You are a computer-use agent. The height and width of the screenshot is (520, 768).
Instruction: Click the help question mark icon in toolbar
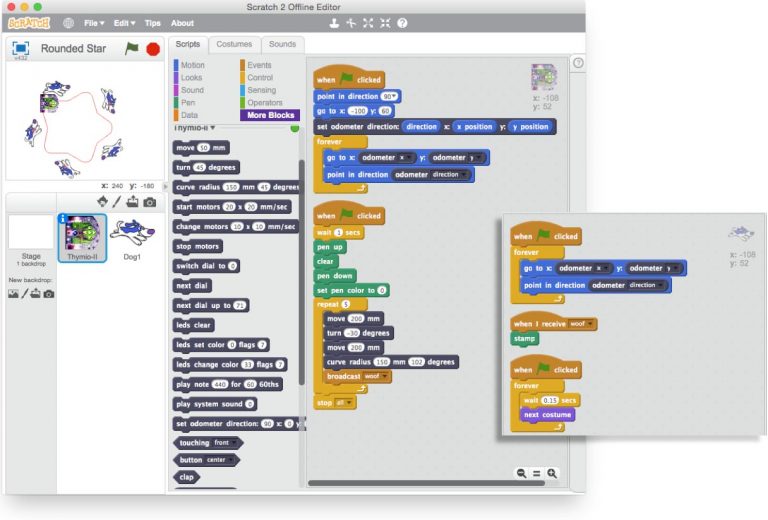click(401, 22)
